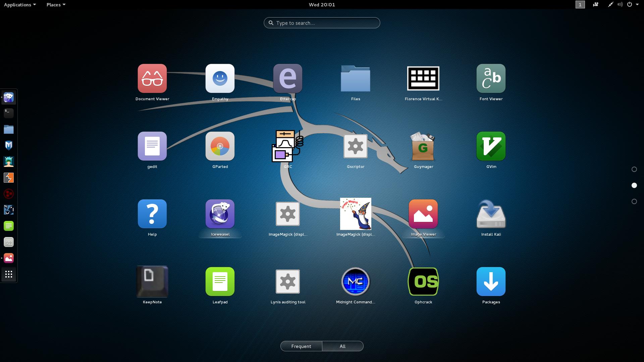The image size is (644, 362).
Task: Click the power icon
Action: coord(630,5)
